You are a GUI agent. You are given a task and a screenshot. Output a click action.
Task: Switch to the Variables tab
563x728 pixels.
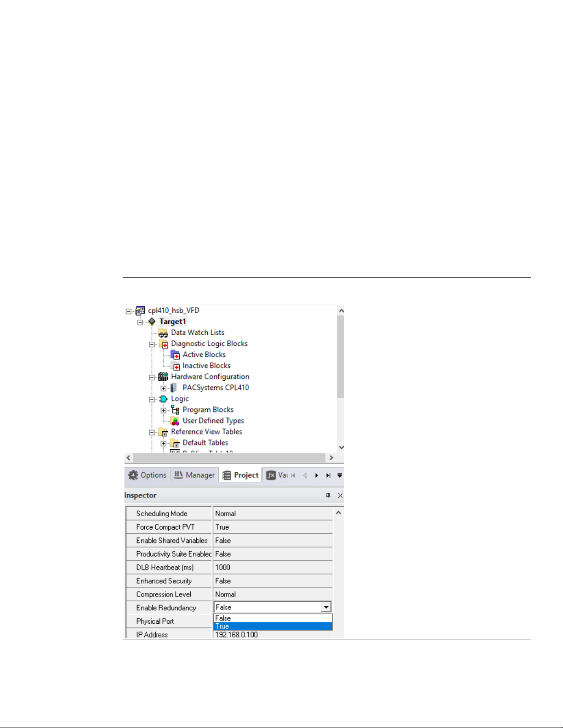click(x=277, y=475)
